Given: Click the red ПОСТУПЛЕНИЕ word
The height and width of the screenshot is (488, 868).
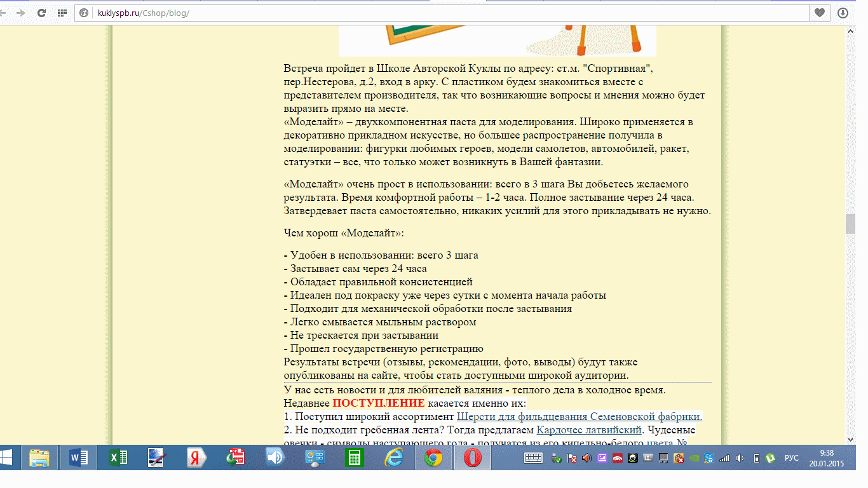Looking at the screenshot, I should [379, 403].
